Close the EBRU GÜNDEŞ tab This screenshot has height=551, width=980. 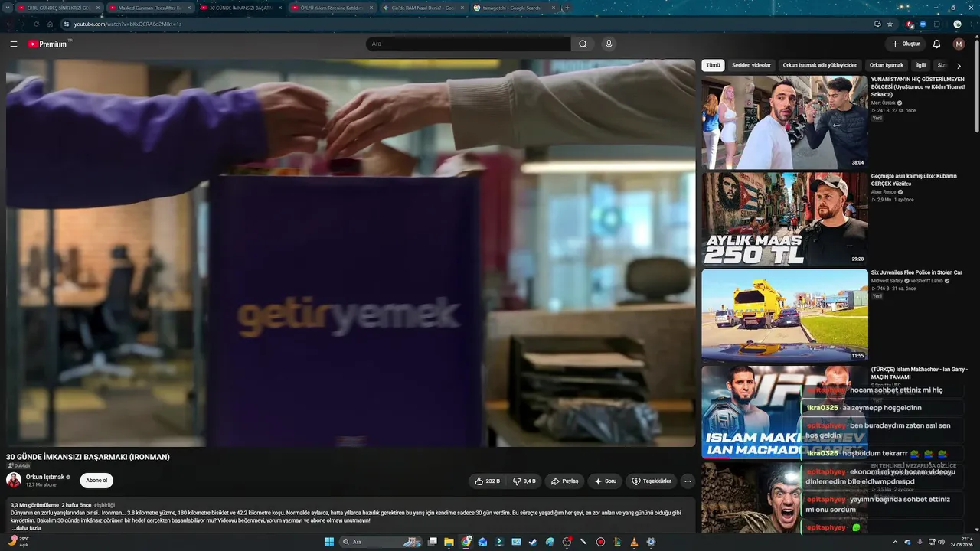(x=98, y=8)
